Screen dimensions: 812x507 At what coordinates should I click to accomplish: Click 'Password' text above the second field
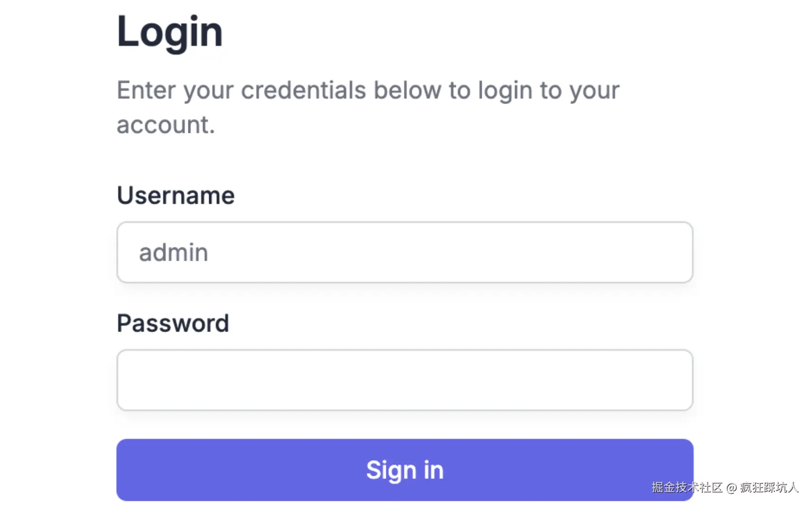click(173, 323)
